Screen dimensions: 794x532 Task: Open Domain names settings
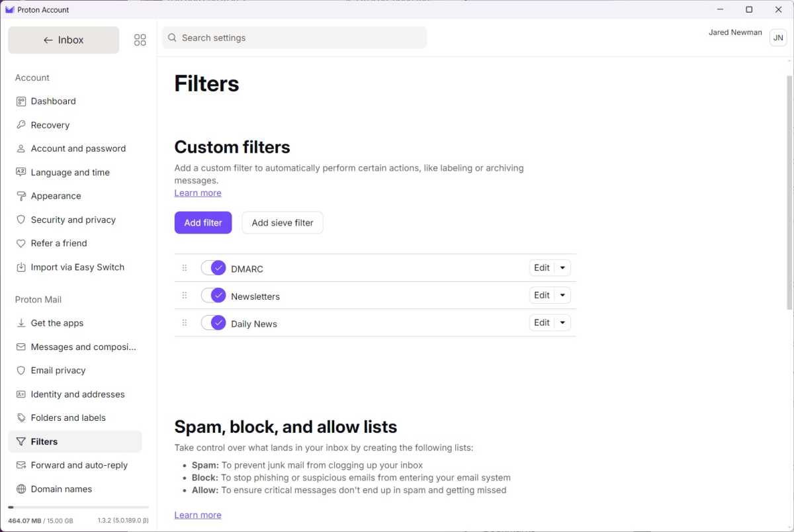[75, 489]
